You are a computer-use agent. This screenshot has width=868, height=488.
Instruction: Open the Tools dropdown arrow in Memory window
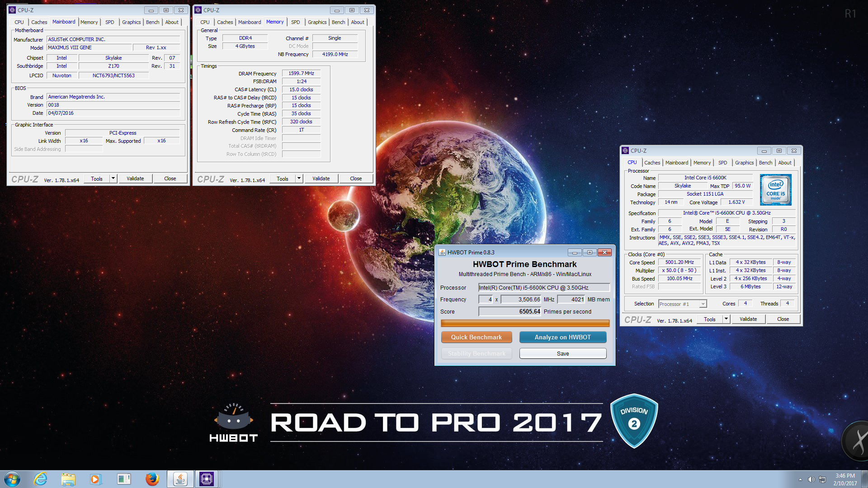tap(299, 178)
